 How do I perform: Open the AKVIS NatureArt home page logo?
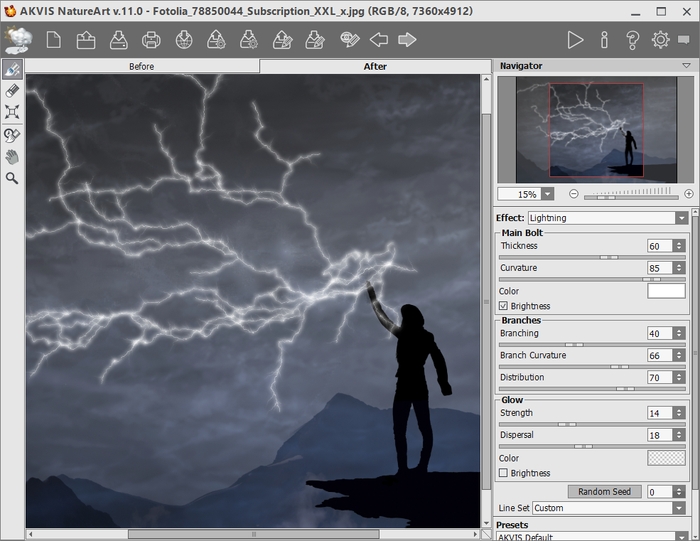click(18, 39)
